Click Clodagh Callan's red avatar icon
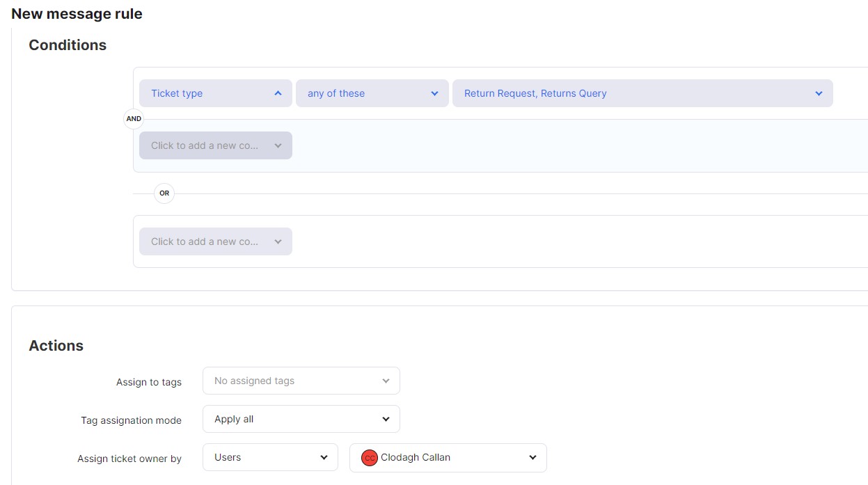This screenshot has height=485, width=868. 370,458
